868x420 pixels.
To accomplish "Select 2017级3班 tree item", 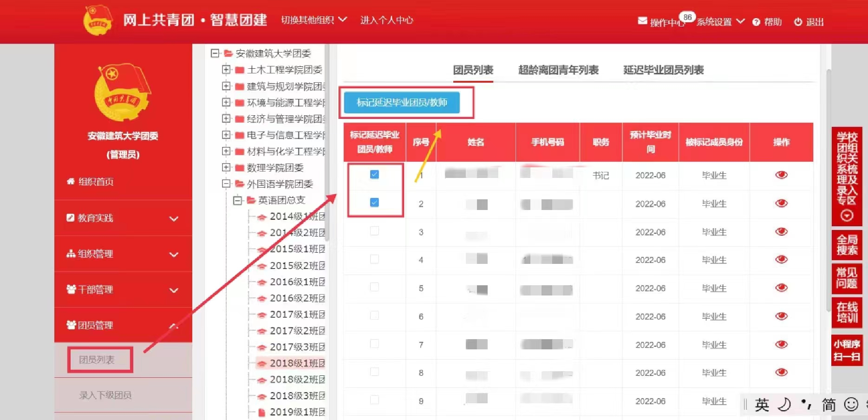I will [291, 347].
